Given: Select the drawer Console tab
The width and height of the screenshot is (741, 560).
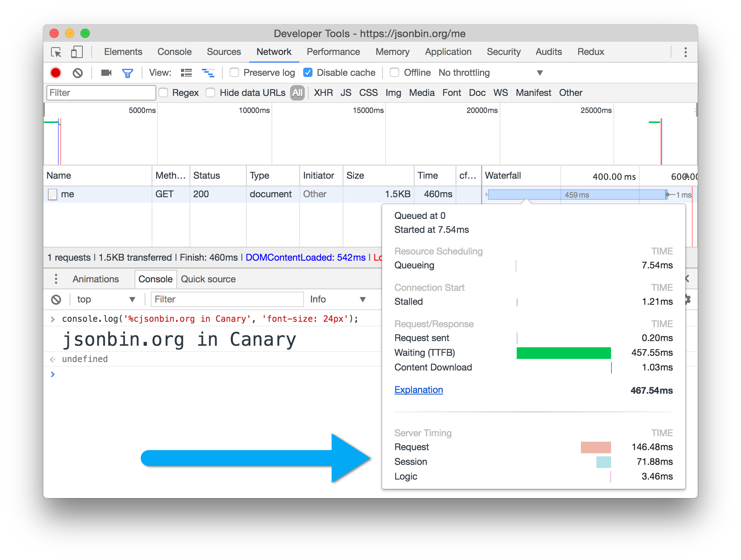Looking at the screenshot, I should coord(155,279).
